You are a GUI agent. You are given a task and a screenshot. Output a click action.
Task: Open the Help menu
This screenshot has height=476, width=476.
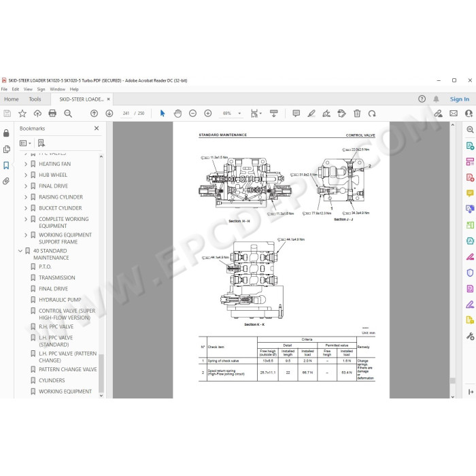(74, 89)
